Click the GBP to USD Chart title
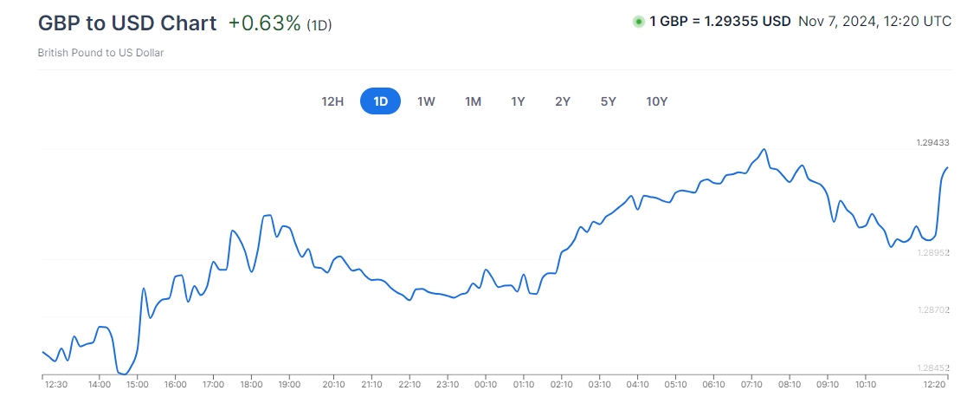The width and height of the screenshot is (980, 397). click(127, 23)
